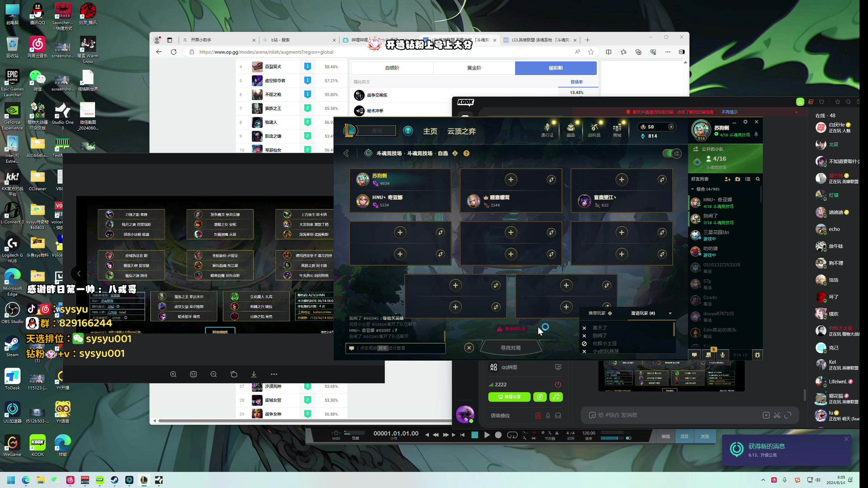Open the League client pass (通行证) icon
Image resolution: width=868 pixels, height=488 pixels.
click(x=547, y=130)
